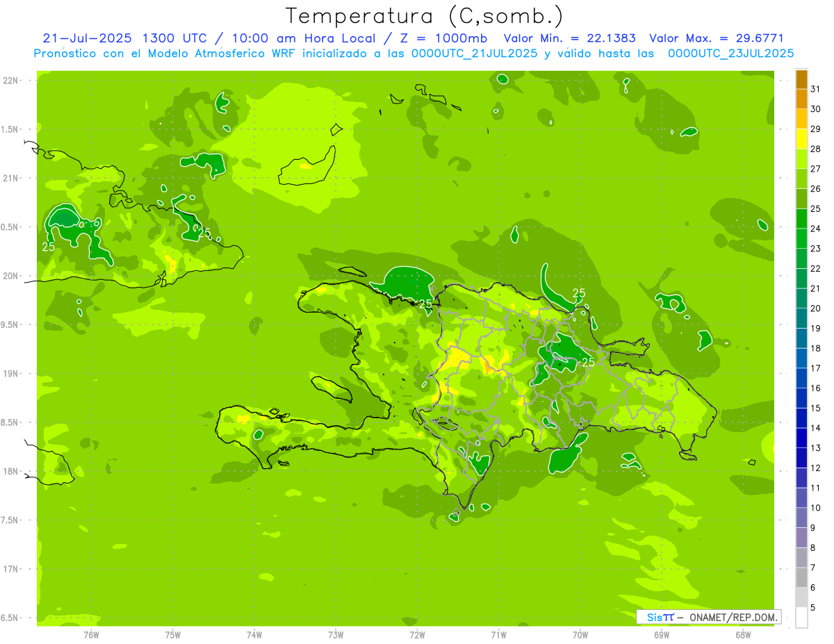Click the color scale value '10'
The width and height of the screenshot is (834, 644).
816,508
